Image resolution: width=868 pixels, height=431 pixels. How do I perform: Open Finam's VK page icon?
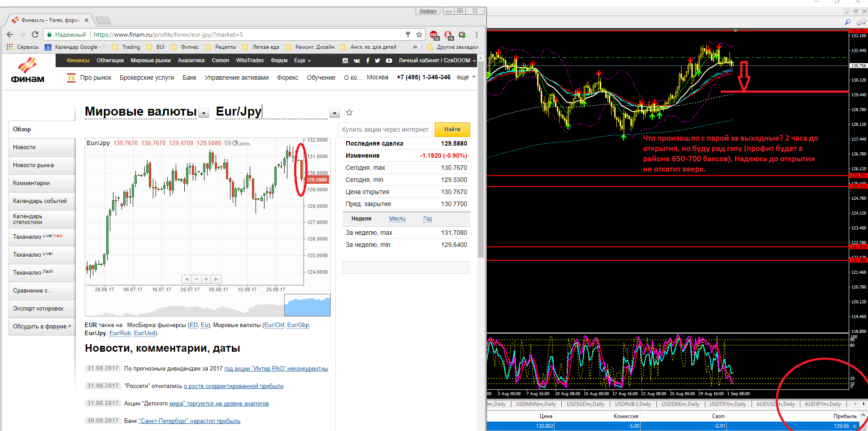click(356, 60)
